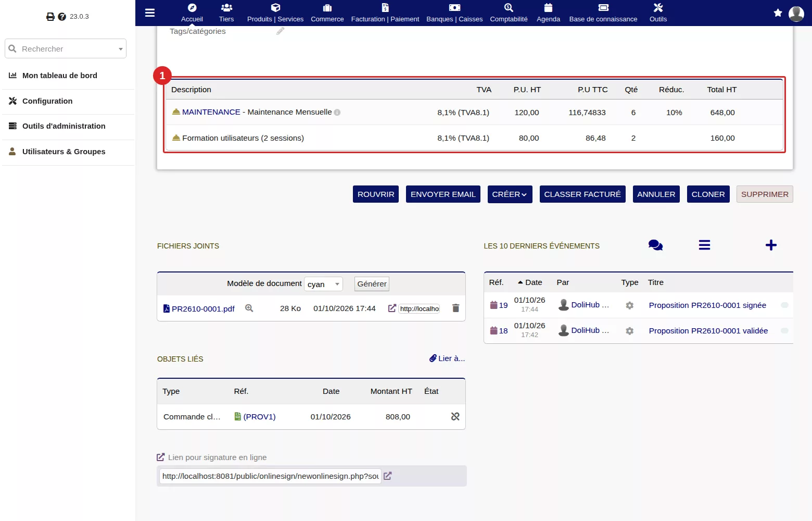
Task: Edit Tags/catégories with the pencil icon
Action: [x=280, y=31]
